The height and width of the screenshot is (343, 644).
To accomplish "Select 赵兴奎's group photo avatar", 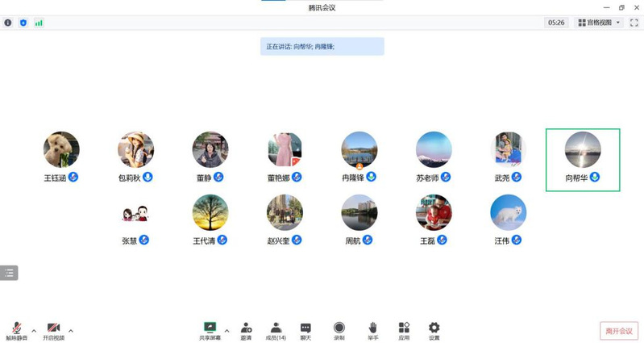I will [285, 212].
